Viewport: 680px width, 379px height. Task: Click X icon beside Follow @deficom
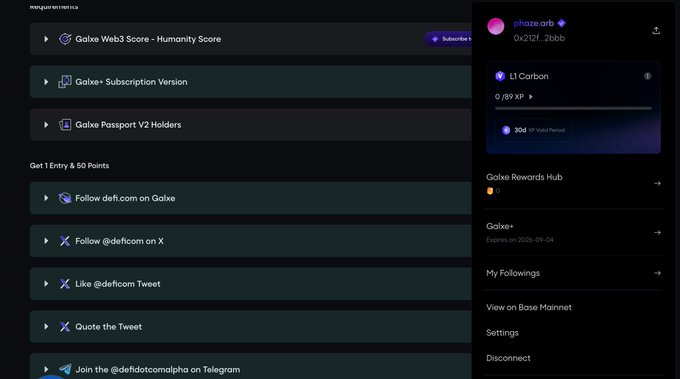pyautogui.click(x=65, y=241)
